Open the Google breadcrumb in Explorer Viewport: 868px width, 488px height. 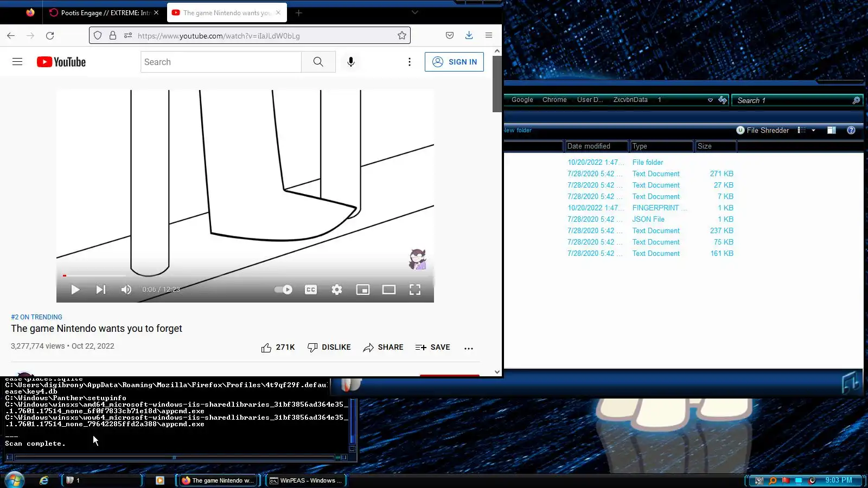[x=522, y=100]
